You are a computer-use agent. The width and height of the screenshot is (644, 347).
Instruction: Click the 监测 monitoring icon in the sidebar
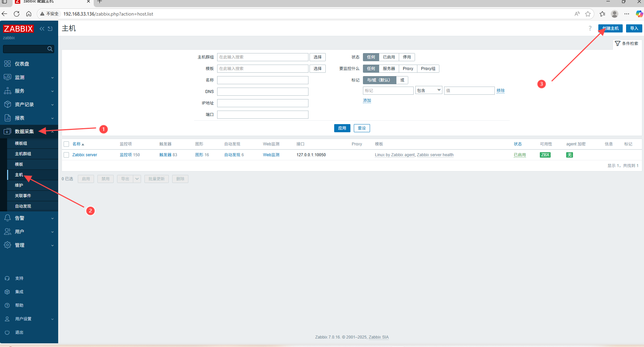point(7,77)
